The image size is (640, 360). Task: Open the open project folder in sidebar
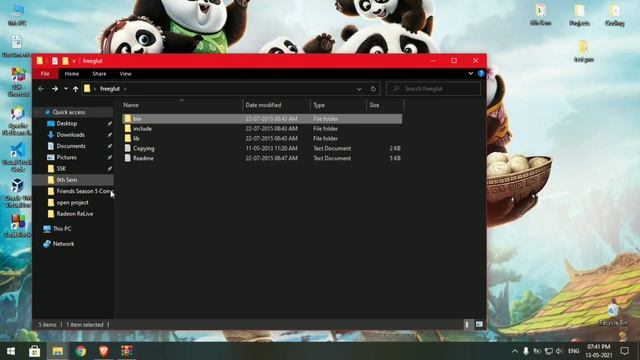point(72,202)
